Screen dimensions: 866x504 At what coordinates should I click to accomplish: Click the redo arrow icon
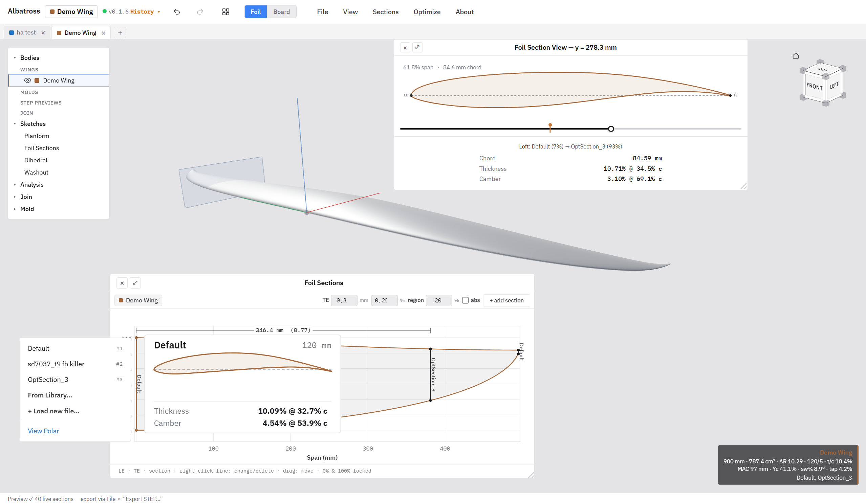pyautogui.click(x=200, y=12)
